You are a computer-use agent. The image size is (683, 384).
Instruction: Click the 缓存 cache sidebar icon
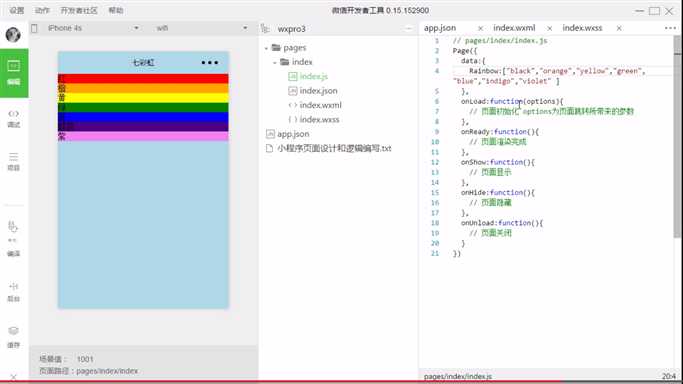click(14, 337)
